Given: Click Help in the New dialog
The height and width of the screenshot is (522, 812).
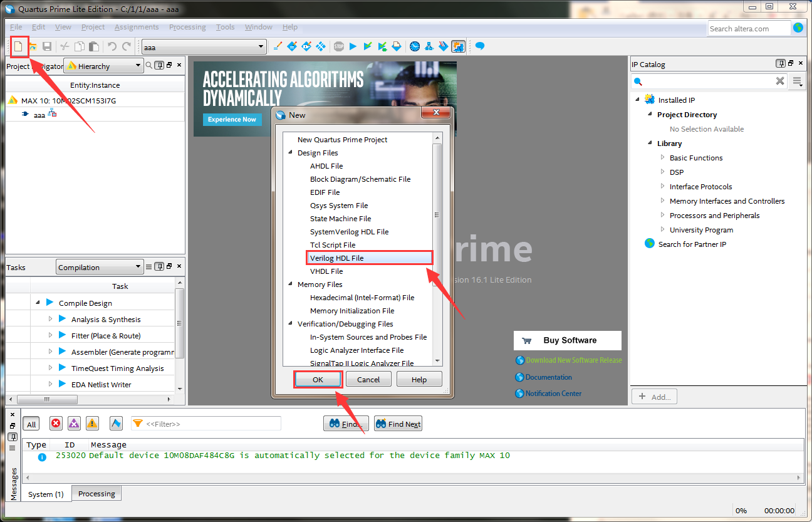Looking at the screenshot, I should pyautogui.click(x=419, y=379).
